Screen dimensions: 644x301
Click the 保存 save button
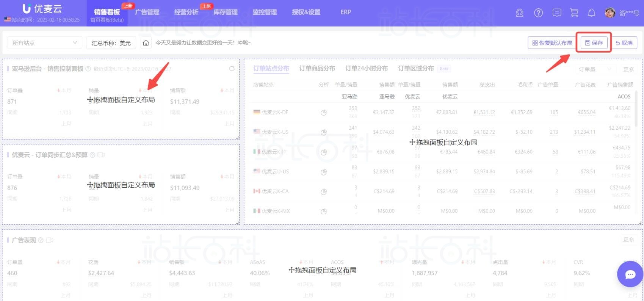tap(594, 43)
